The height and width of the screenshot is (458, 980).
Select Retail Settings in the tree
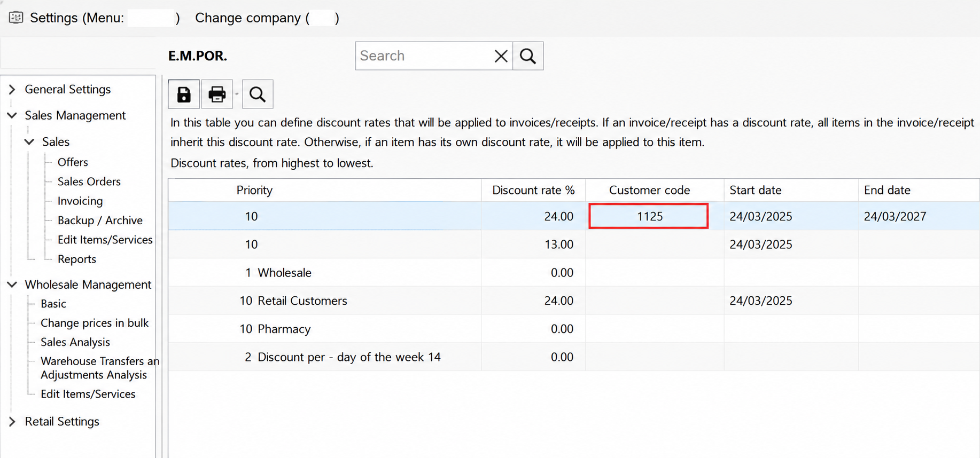tap(62, 421)
